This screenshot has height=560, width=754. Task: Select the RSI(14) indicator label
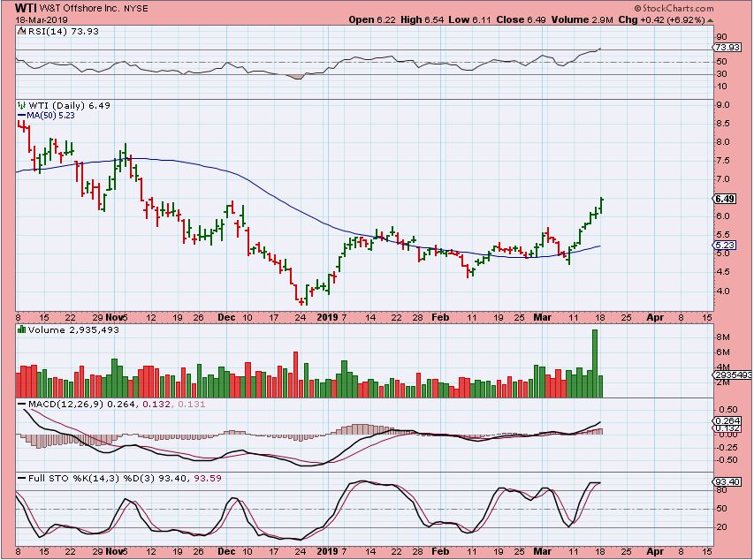click(x=51, y=32)
